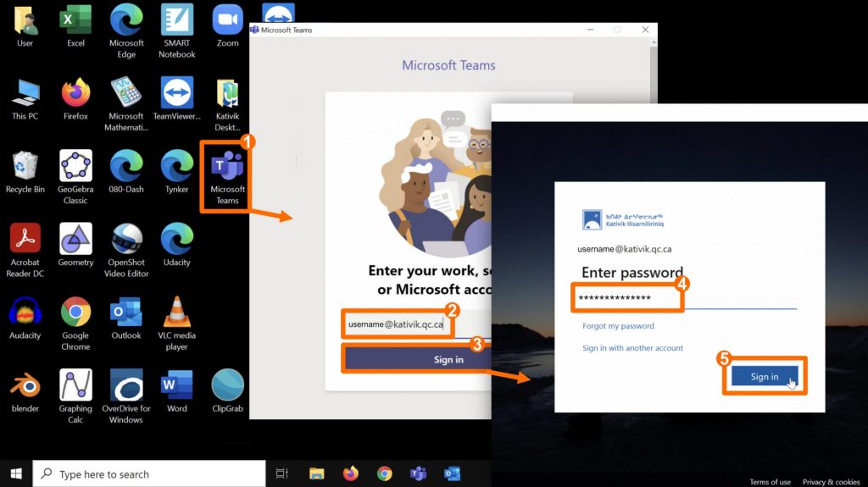Open OpenShot Video Editor icon
This screenshot has width=868, height=487.
[126, 250]
